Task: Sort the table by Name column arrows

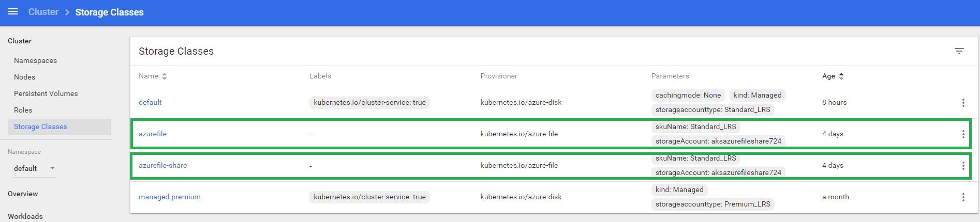Action: click(165, 76)
